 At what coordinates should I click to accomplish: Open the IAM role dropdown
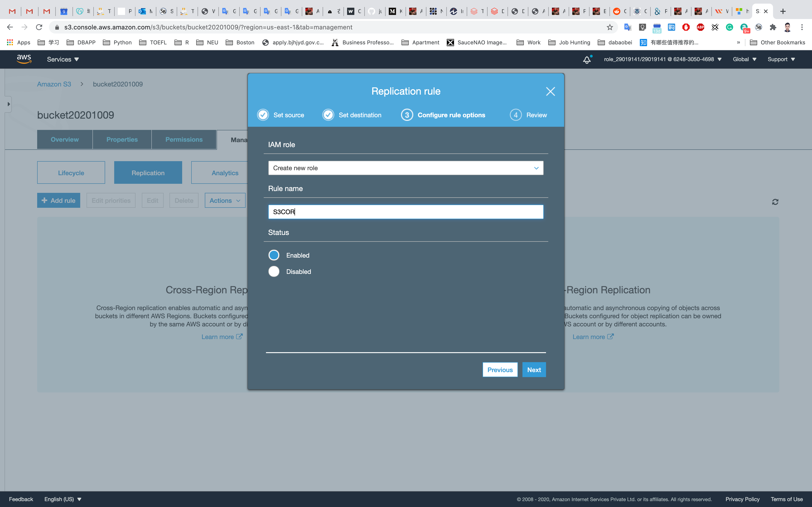[x=405, y=168]
